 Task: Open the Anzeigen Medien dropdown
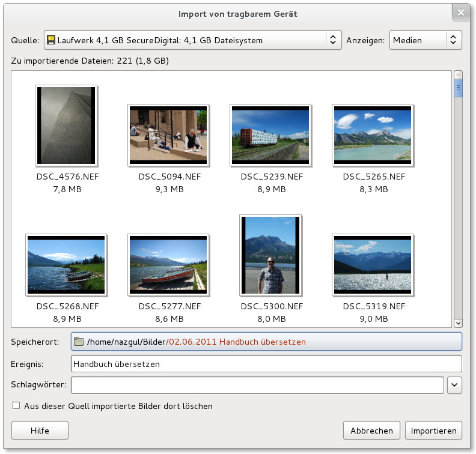tap(426, 40)
